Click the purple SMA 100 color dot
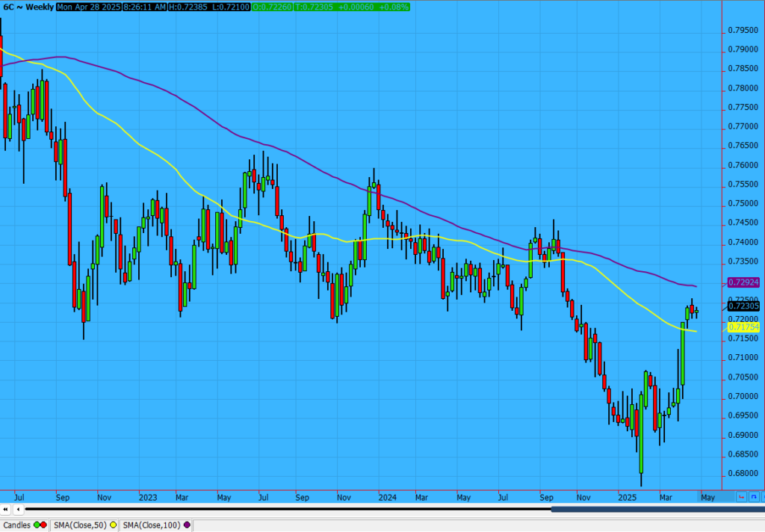Screen dimensions: 765x532 [x=186, y=525]
